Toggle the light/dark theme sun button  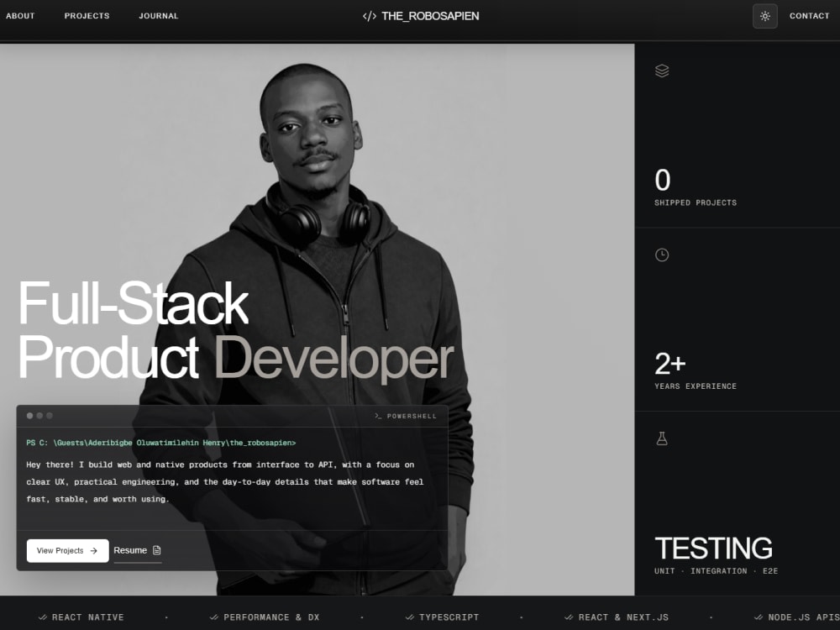pyautogui.click(x=764, y=16)
